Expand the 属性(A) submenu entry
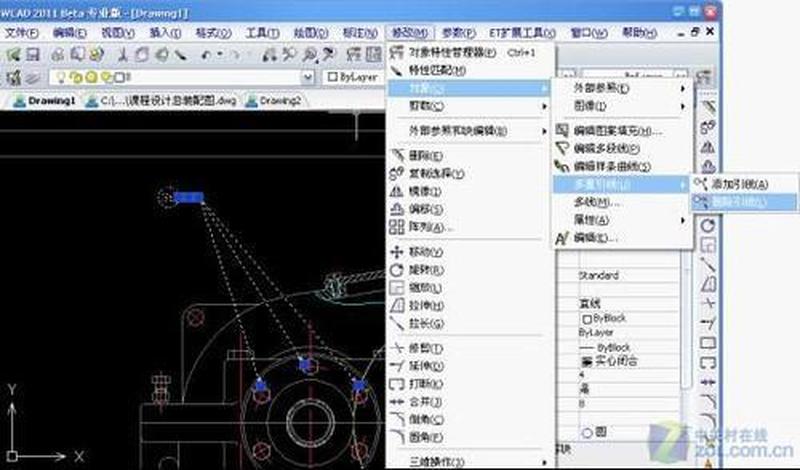The width and height of the screenshot is (800, 470). click(623, 220)
